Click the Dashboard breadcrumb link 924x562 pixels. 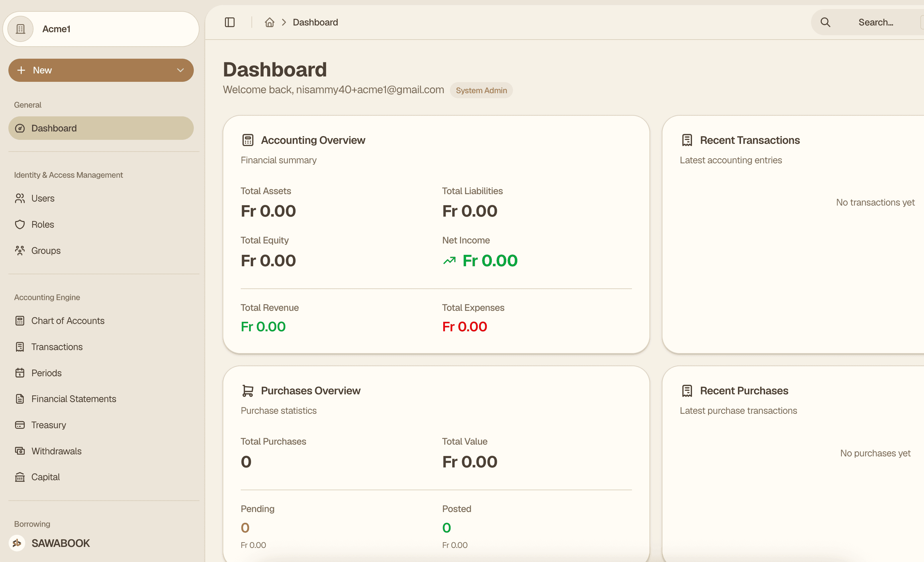tap(315, 22)
